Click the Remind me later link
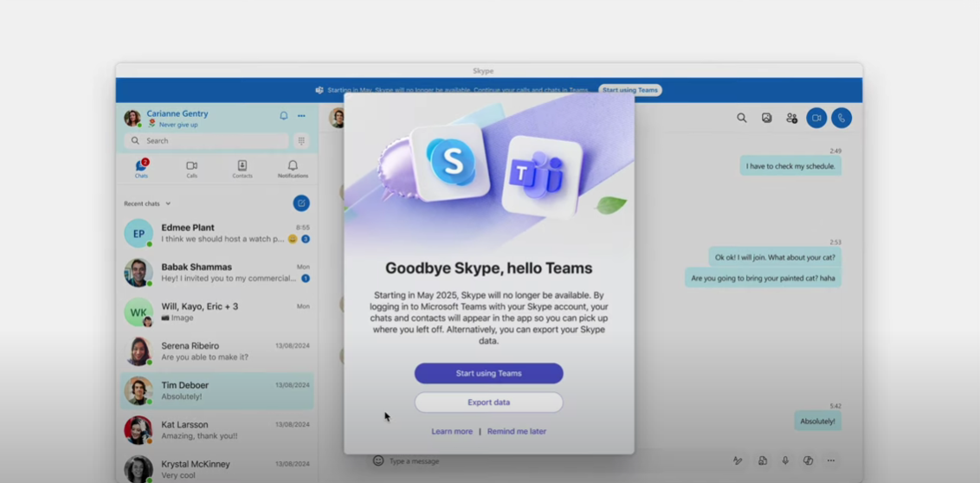This screenshot has height=483, width=980. pyautogui.click(x=517, y=431)
